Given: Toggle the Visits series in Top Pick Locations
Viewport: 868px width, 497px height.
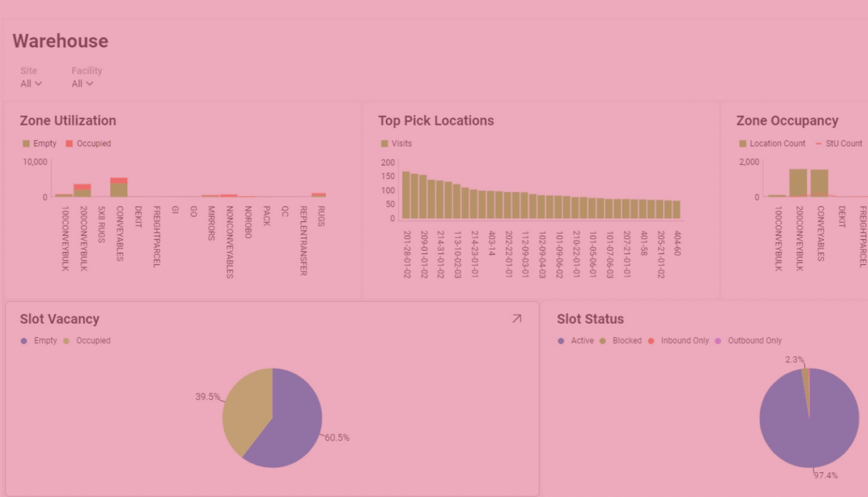Looking at the screenshot, I should (384, 144).
